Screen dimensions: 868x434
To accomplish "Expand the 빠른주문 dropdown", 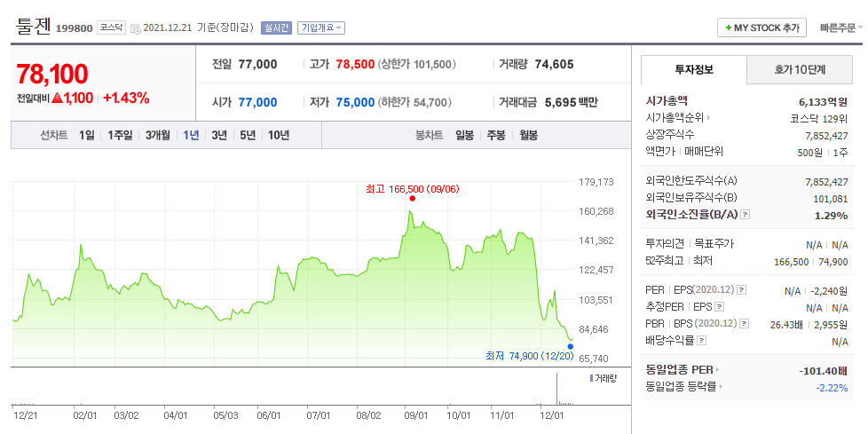I will point(841,28).
